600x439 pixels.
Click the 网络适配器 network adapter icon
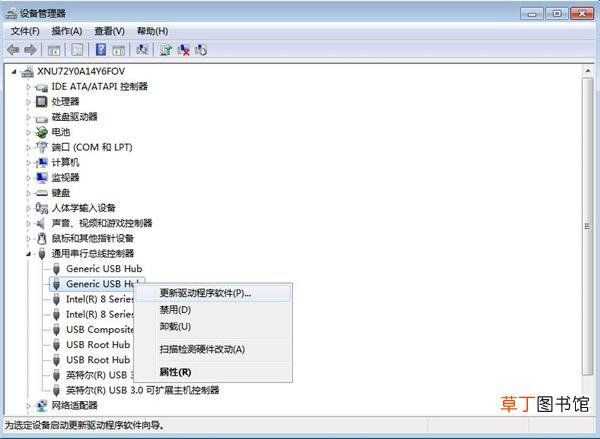point(41,406)
